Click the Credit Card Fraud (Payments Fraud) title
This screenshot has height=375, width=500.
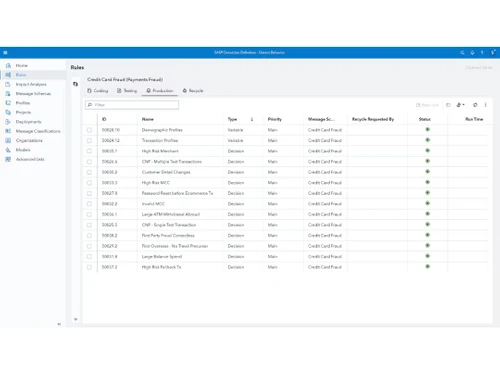tap(125, 80)
